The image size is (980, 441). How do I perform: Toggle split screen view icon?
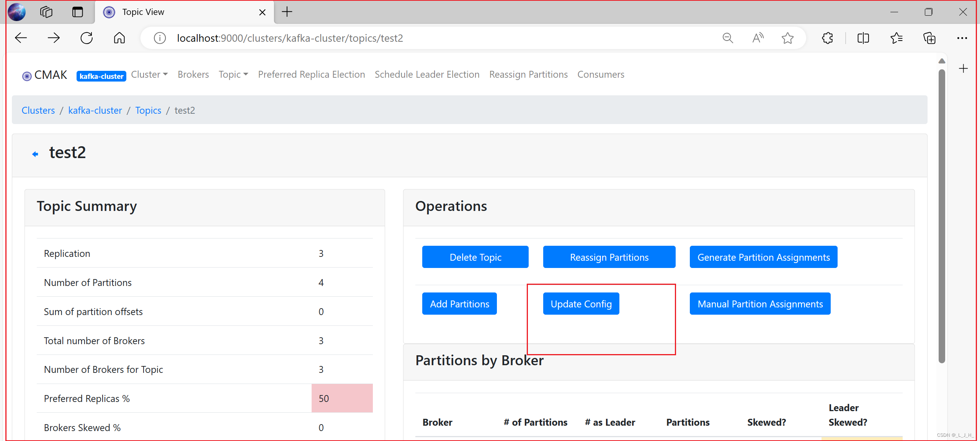pyautogui.click(x=863, y=38)
